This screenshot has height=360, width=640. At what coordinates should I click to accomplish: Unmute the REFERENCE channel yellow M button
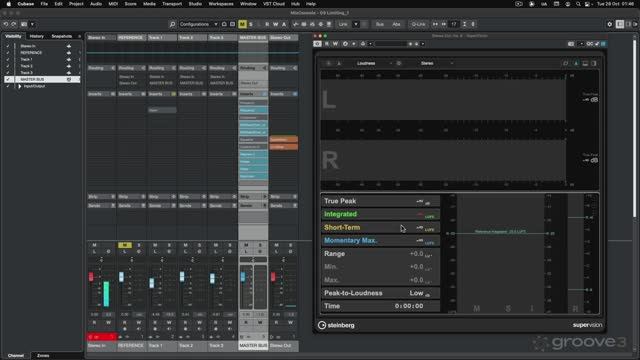pyautogui.click(x=124, y=245)
